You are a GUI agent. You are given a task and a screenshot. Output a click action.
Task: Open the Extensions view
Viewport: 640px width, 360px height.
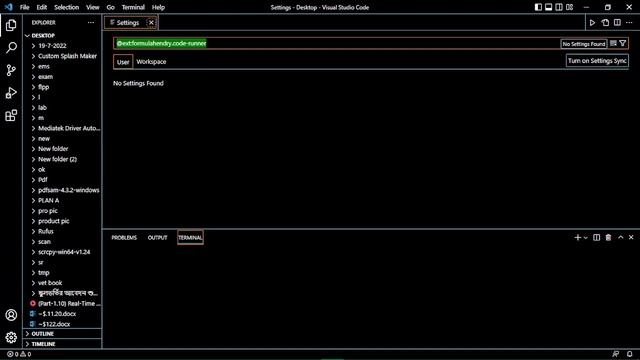click(x=11, y=116)
